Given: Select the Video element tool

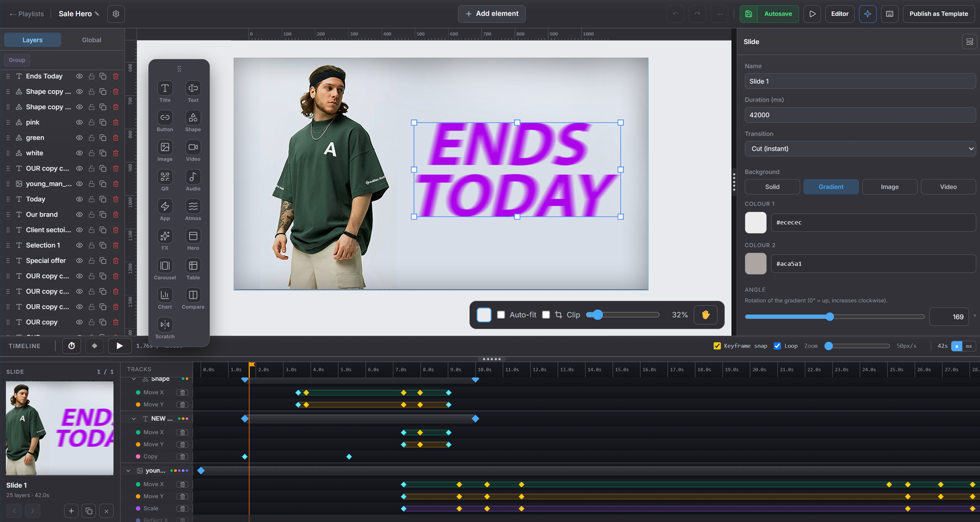Looking at the screenshot, I should coord(193,151).
